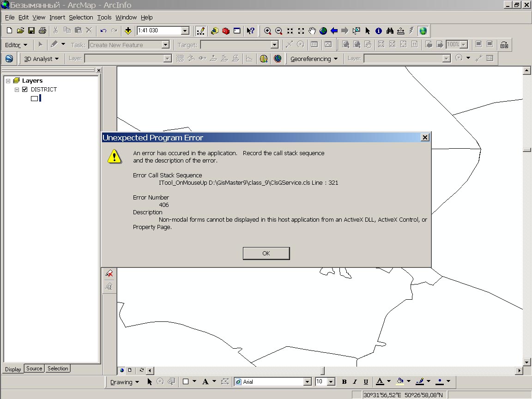The image size is (532, 399).
Task: Open the Tools menu
Action: 104,17
